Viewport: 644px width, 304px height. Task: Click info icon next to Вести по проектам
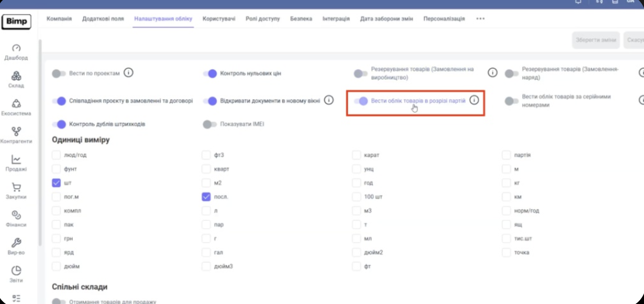128,73
